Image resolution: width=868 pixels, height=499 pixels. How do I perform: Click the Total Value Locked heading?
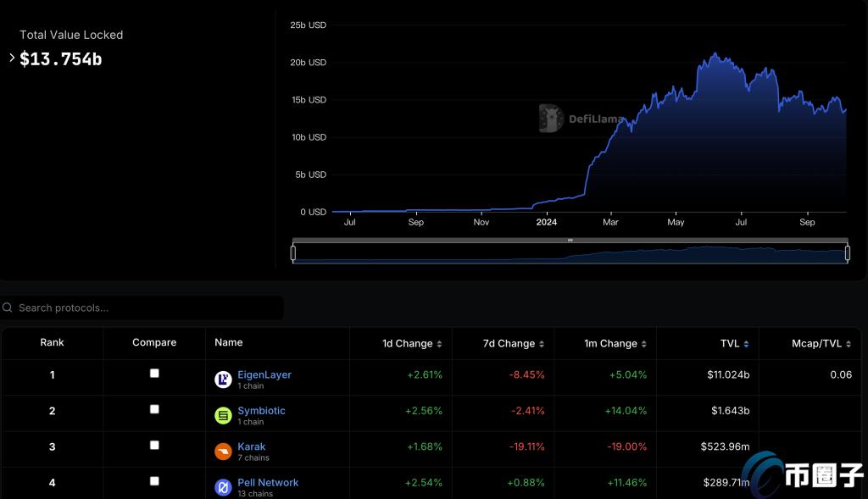(71, 35)
